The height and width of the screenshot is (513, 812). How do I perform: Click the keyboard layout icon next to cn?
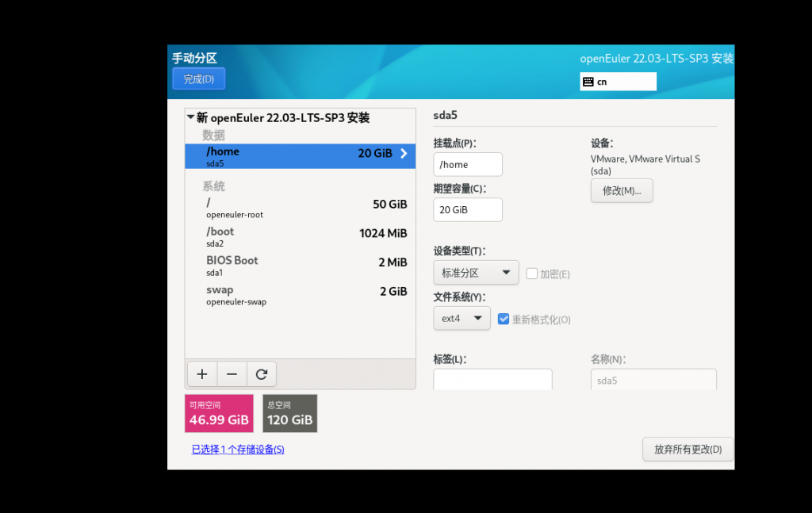coord(588,82)
